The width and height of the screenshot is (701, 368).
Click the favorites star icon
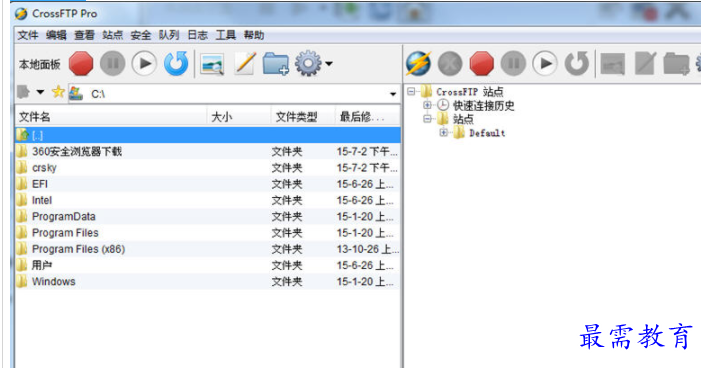tap(58, 92)
